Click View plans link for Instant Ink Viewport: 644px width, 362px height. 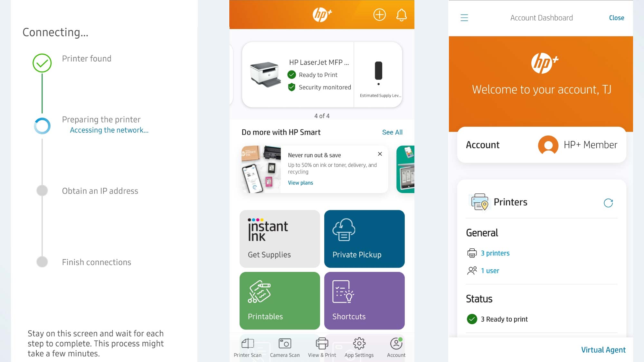click(301, 182)
